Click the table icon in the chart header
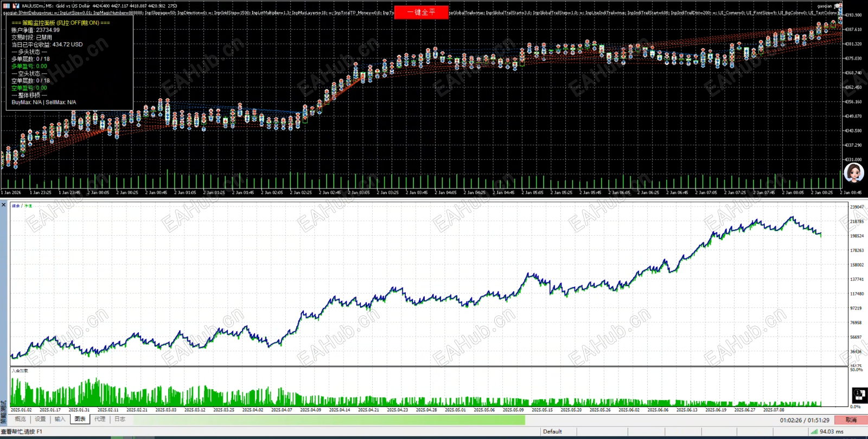The image size is (868, 439). pyautogui.click(x=7, y=6)
